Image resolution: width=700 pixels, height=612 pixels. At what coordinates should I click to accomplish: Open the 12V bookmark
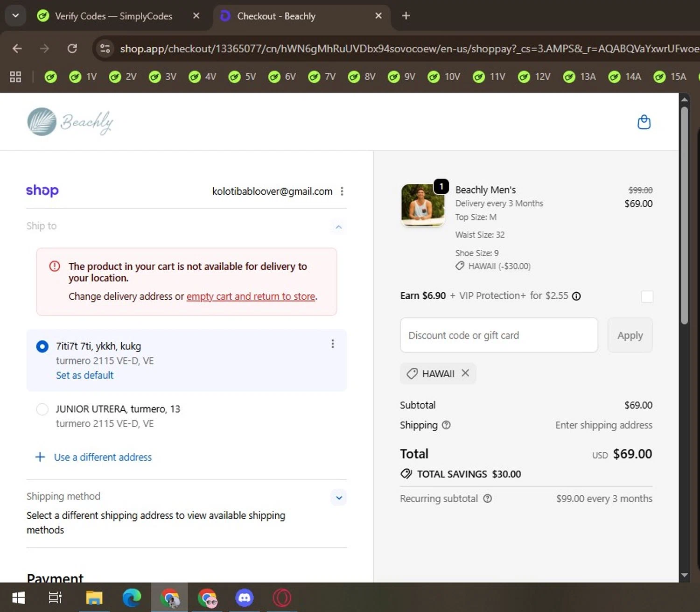(534, 77)
